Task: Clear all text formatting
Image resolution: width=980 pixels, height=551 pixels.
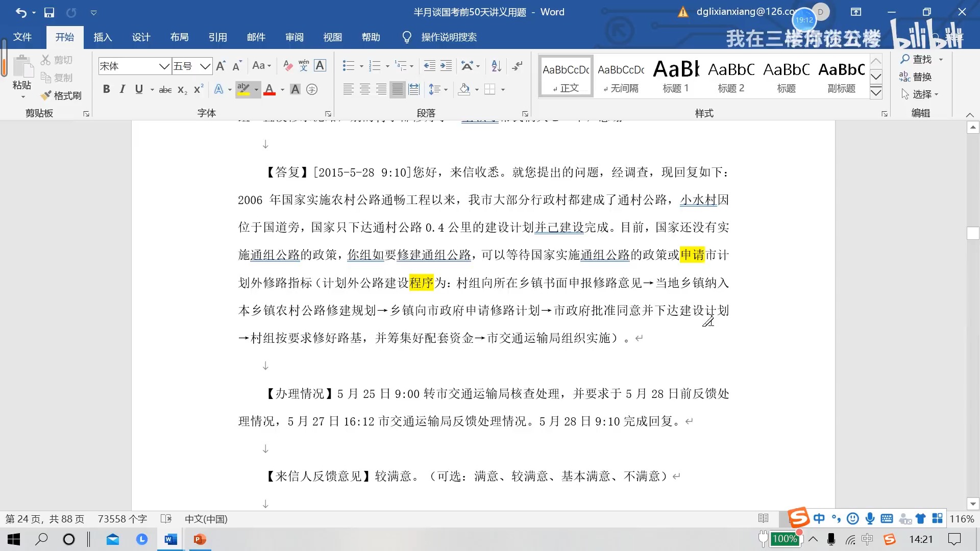Action: coord(288,66)
